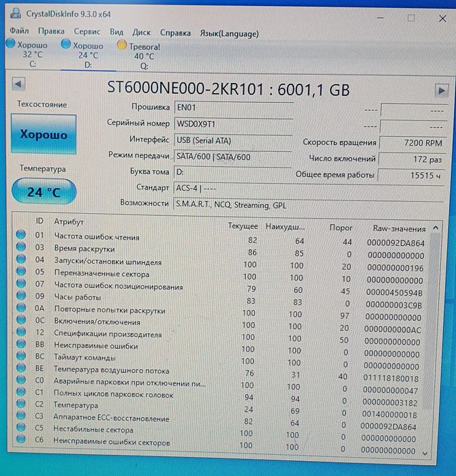Click the yellow warning icon for drive Q:
Image resolution: width=456 pixels, height=476 pixels.
pyautogui.click(x=121, y=45)
